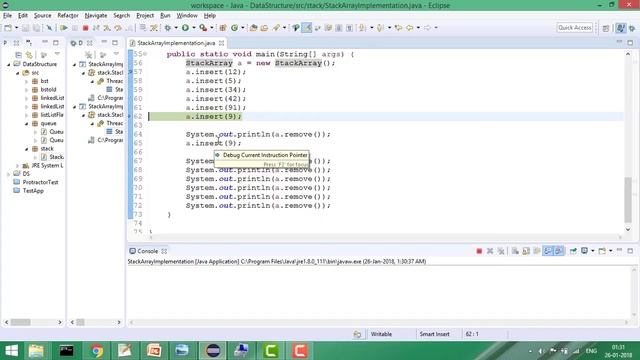Click the Open Type icon in toolbar
This screenshot has width=640, height=360.
253,28
